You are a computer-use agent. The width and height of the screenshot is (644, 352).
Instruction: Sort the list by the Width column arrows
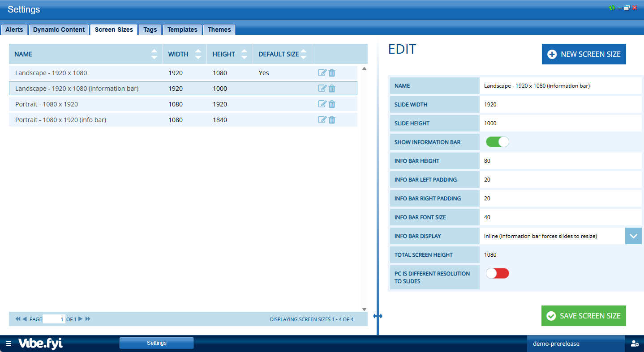[x=198, y=54]
